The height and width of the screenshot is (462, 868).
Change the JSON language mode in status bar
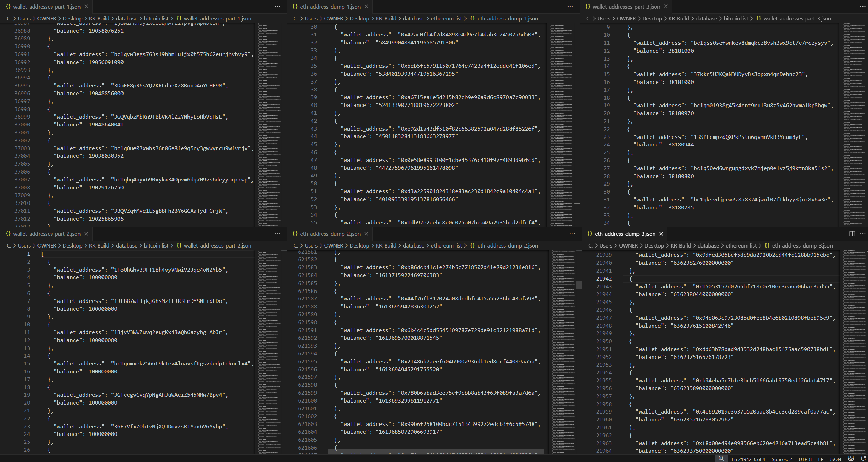coord(835,459)
